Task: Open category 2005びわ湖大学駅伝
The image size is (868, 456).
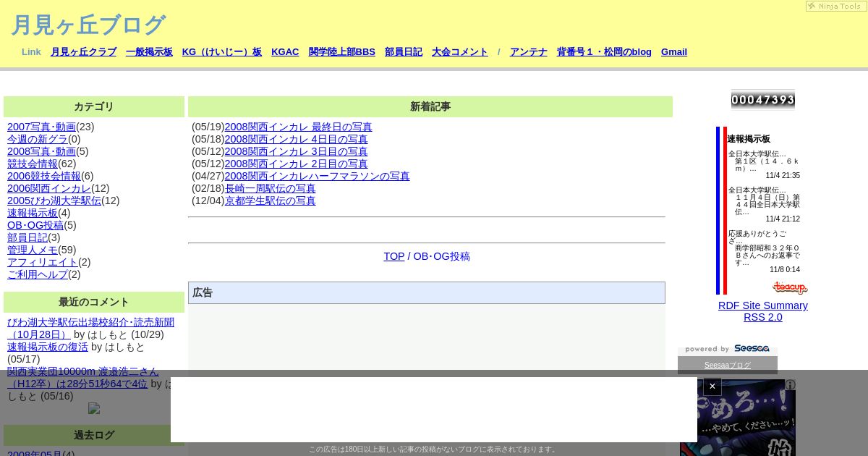Action: click(x=54, y=200)
